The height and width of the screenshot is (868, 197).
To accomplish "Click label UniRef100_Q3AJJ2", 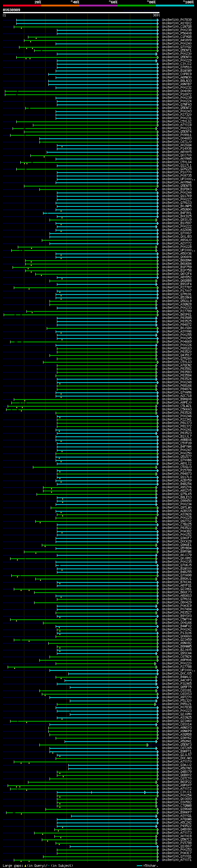I will (x=177, y=765).
